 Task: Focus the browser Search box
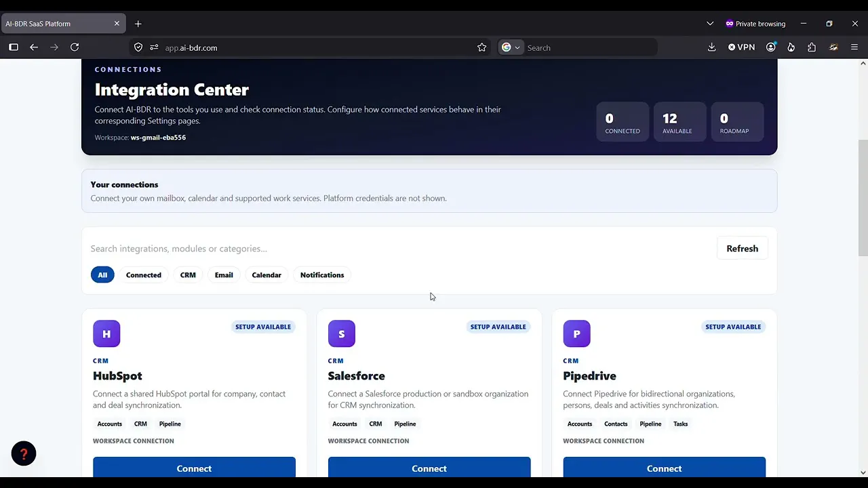point(590,47)
